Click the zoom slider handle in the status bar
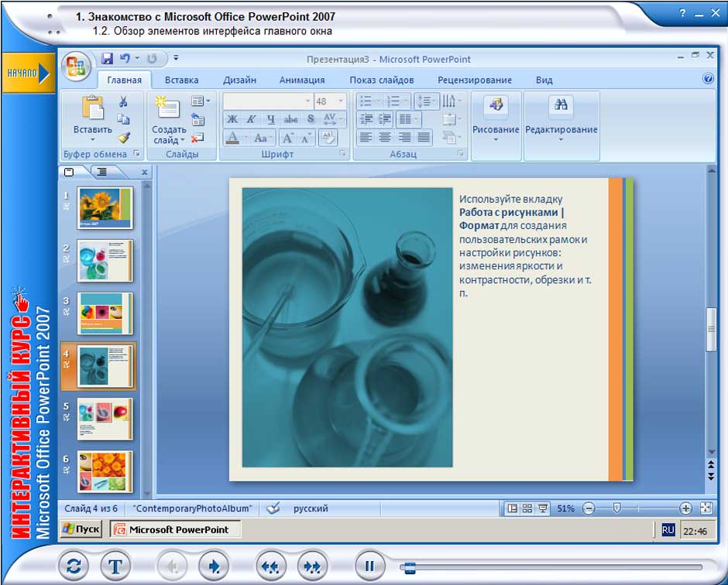The image size is (728, 585). [x=616, y=508]
